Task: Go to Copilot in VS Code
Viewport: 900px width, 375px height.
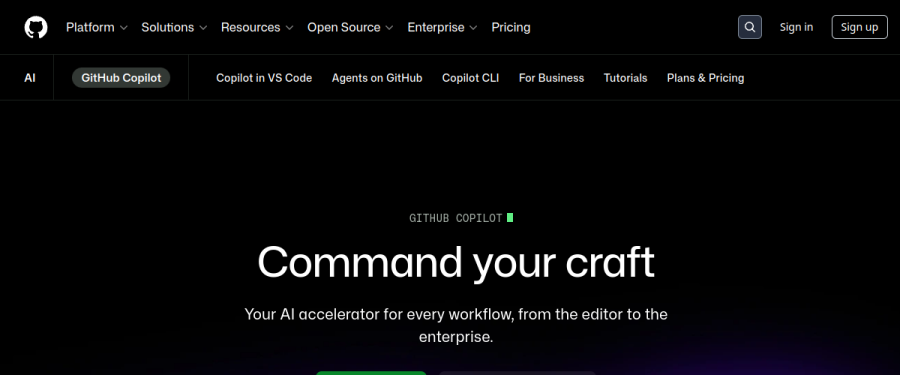Action: tap(264, 78)
